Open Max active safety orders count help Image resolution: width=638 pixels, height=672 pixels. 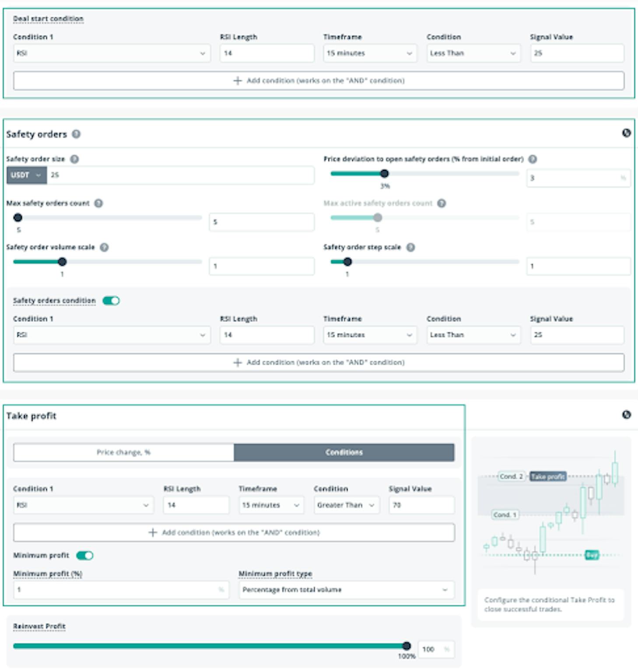[442, 203]
